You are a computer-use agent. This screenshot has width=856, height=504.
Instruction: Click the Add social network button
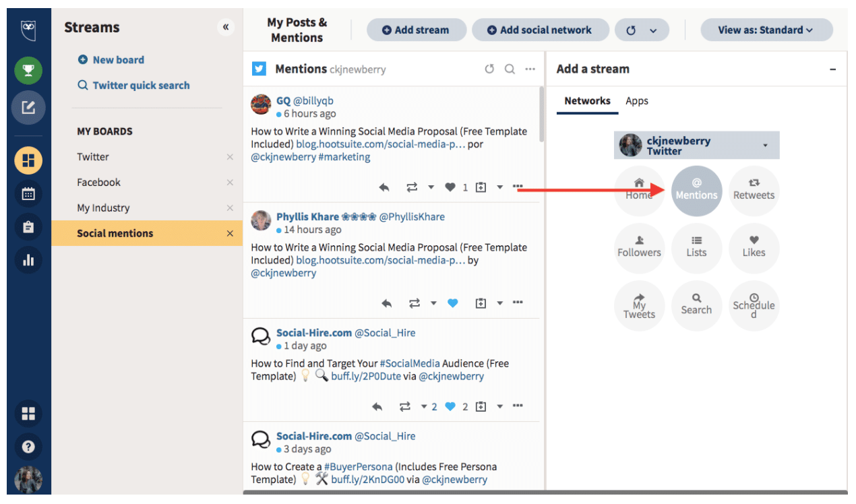(x=539, y=30)
